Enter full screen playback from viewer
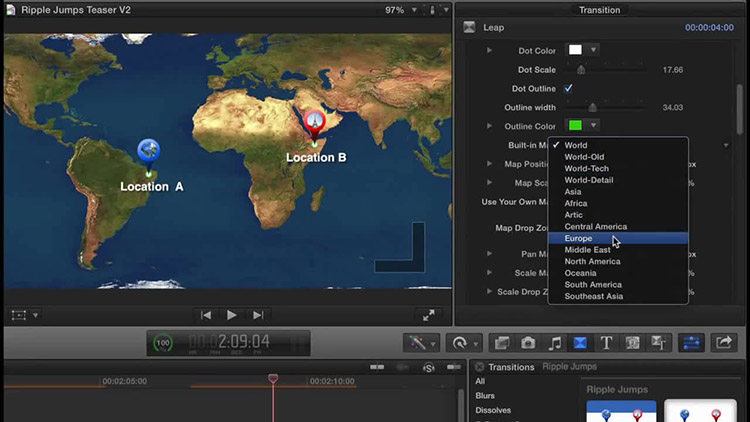This screenshot has height=422, width=750. (429, 315)
